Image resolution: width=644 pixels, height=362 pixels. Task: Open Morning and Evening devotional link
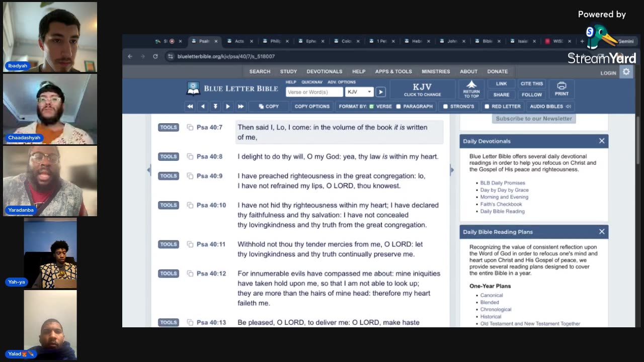[x=504, y=197]
